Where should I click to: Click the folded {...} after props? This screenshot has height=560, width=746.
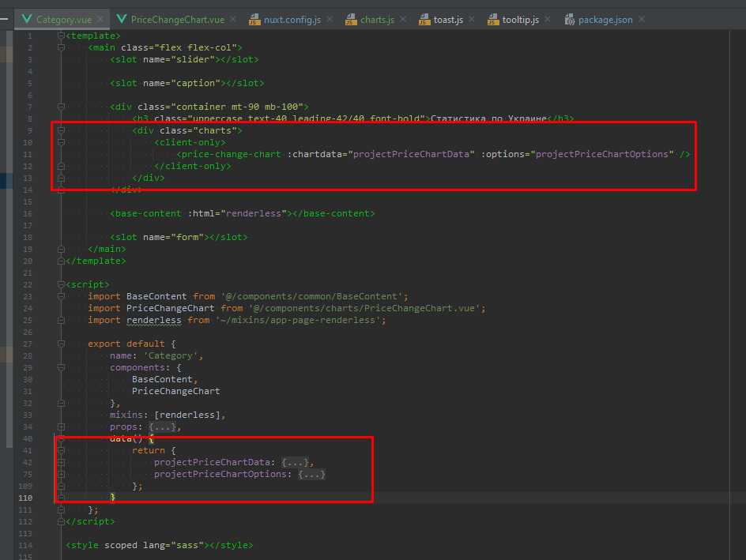162,427
